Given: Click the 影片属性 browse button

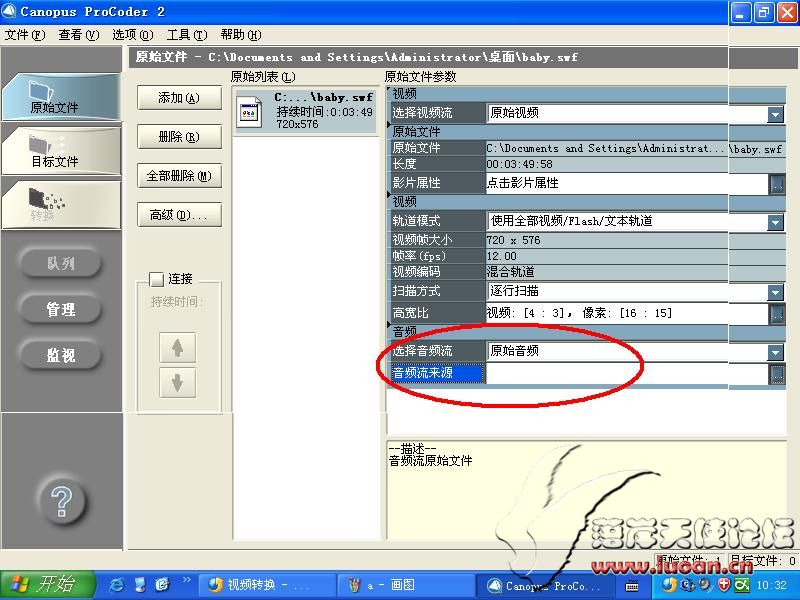Looking at the screenshot, I should 777,184.
